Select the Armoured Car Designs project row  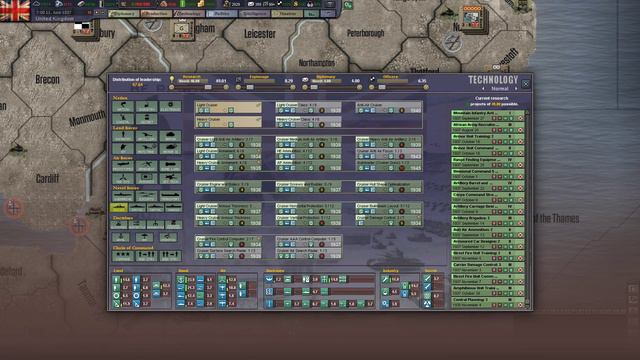click(x=487, y=244)
